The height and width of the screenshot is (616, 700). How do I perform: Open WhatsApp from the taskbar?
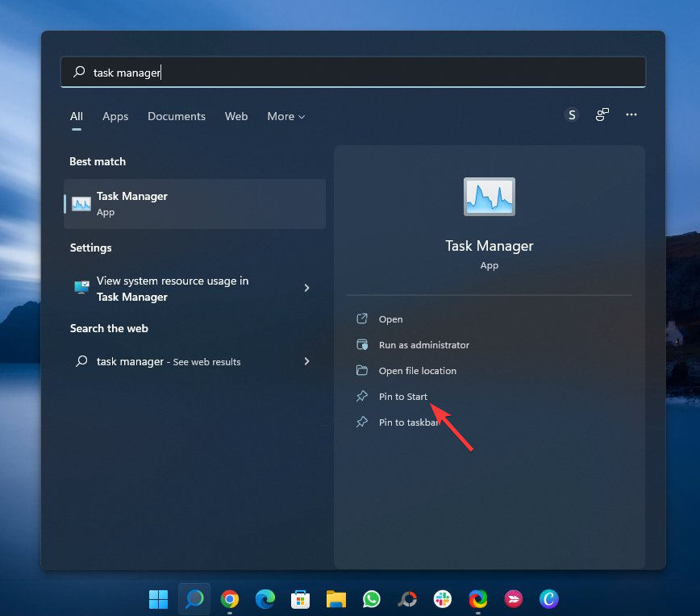coord(372,599)
